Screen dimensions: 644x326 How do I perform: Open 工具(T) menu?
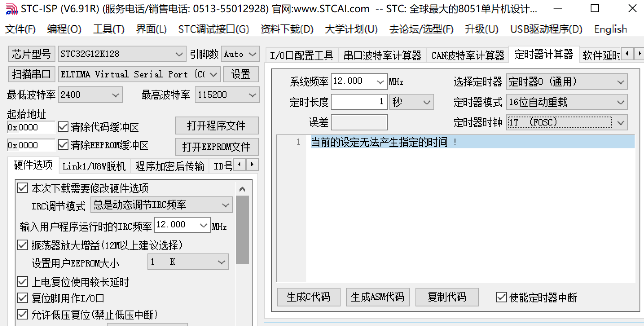click(108, 29)
